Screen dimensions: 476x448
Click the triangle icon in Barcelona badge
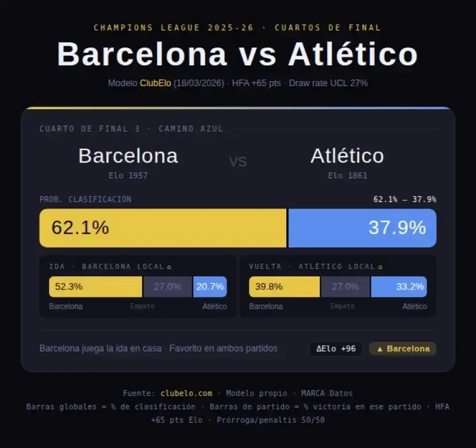click(x=379, y=349)
